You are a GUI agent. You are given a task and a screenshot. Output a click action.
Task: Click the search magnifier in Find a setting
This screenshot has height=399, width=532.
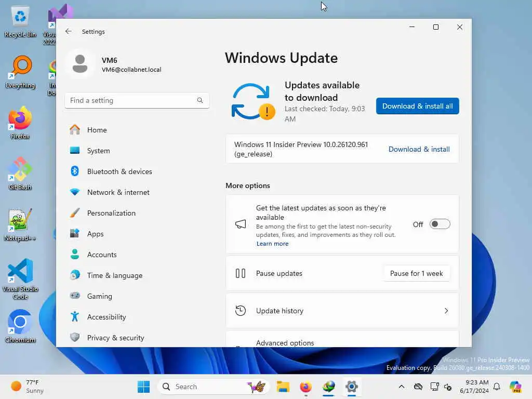pos(200,100)
